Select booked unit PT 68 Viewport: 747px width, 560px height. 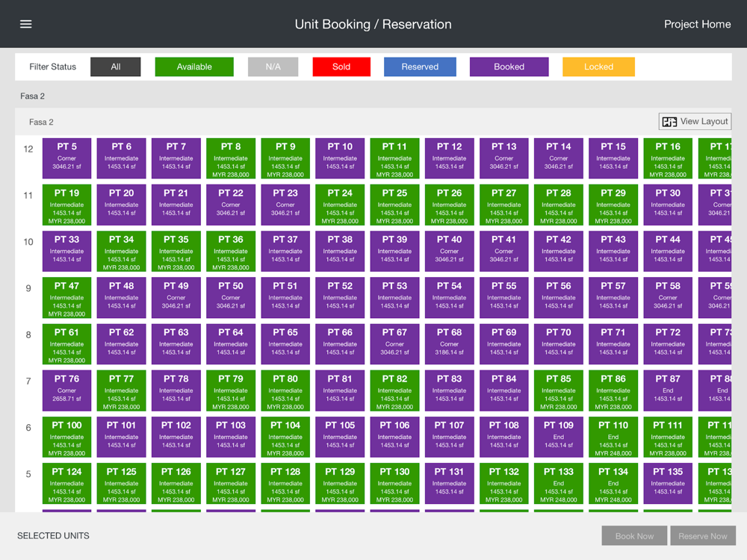click(x=450, y=344)
